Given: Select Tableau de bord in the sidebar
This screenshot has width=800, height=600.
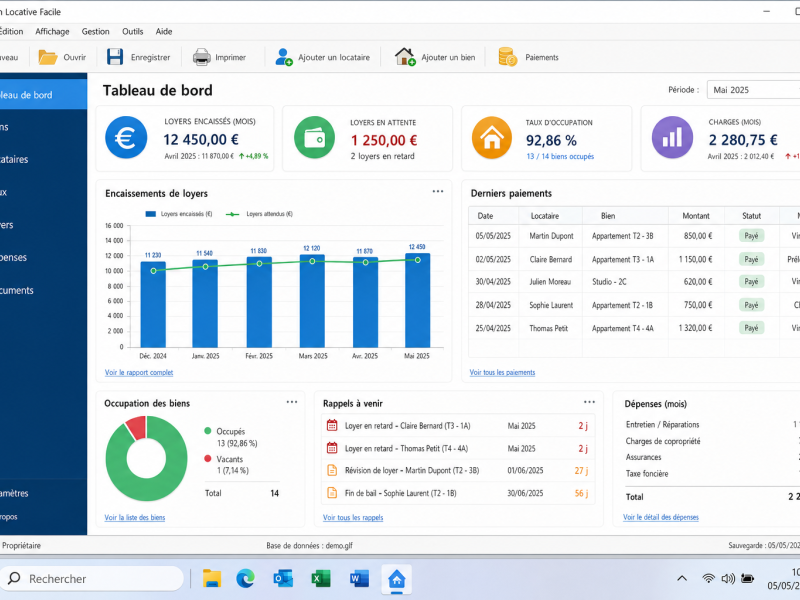Looking at the screenshot, I should point(43,95).
